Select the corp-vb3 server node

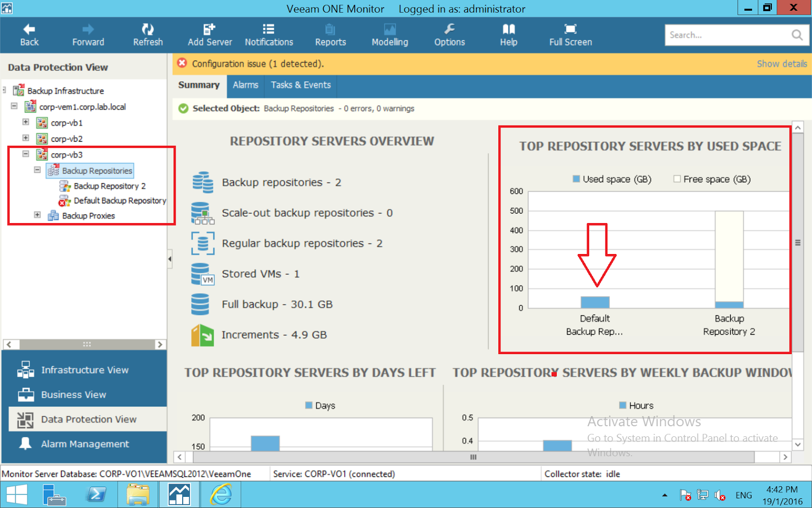66,155
